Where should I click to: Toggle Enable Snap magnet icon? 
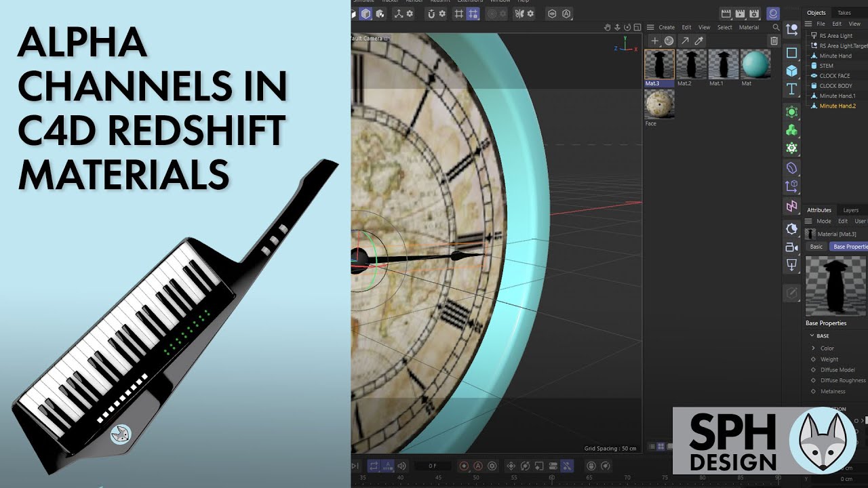click(431, 14)
